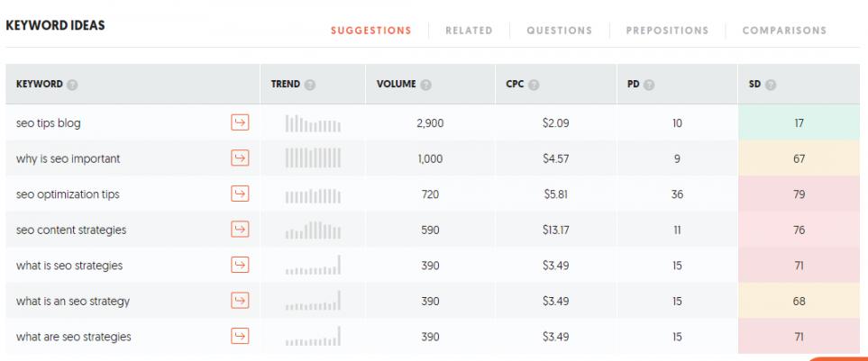Open arrow icon for 'what is an seo strategy'

tap(240, 302)
